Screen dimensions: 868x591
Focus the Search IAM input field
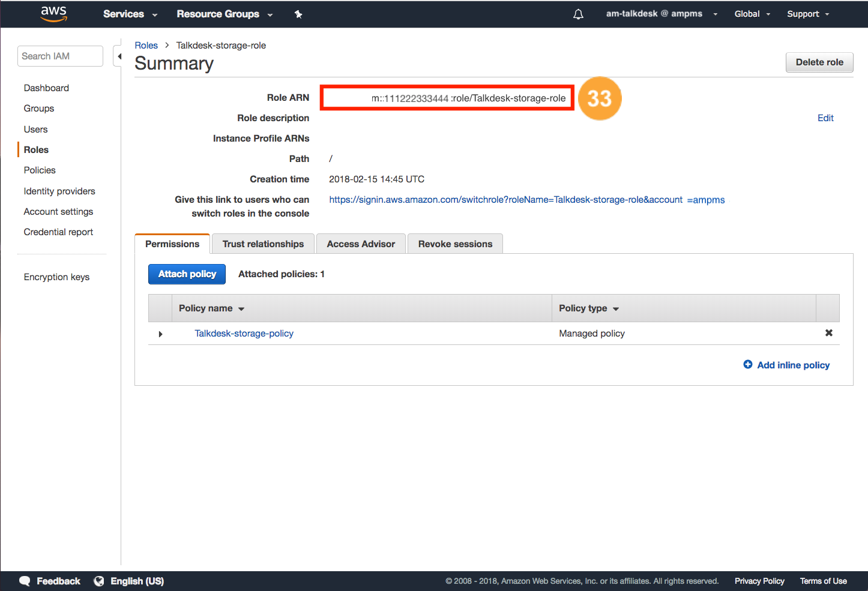pyautogui.click(x=60, y=56)
